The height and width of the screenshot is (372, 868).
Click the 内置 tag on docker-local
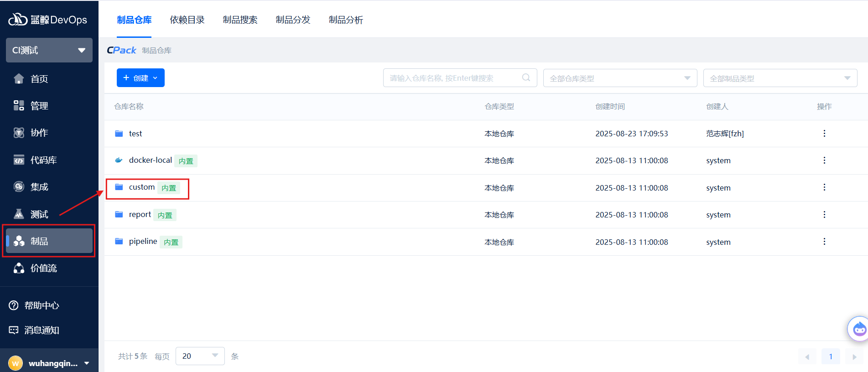(186, 161)
